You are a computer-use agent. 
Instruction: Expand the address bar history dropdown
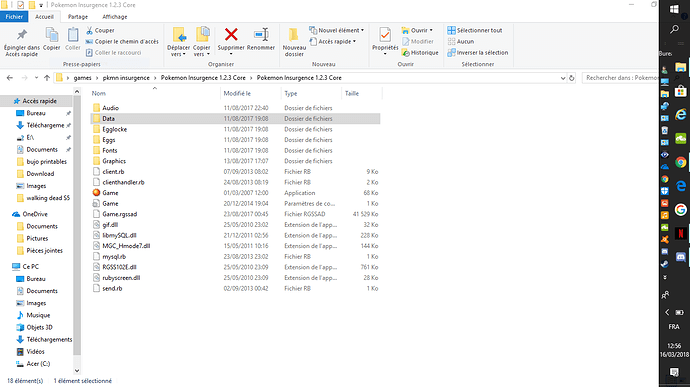pyautogui.click(x=563, y=78)
